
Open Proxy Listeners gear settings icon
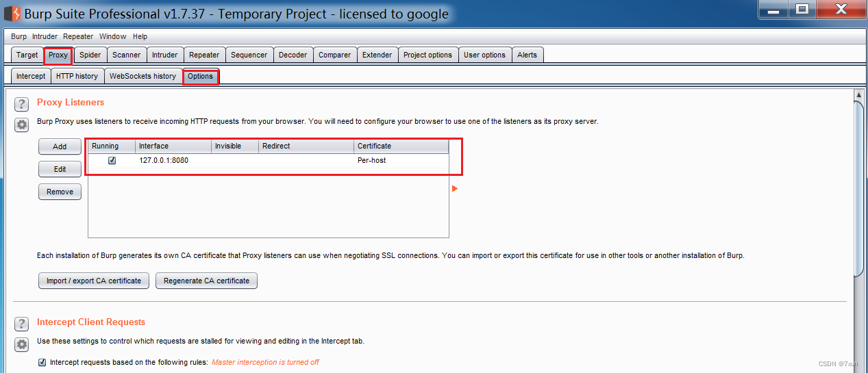[x=22, y=125]
